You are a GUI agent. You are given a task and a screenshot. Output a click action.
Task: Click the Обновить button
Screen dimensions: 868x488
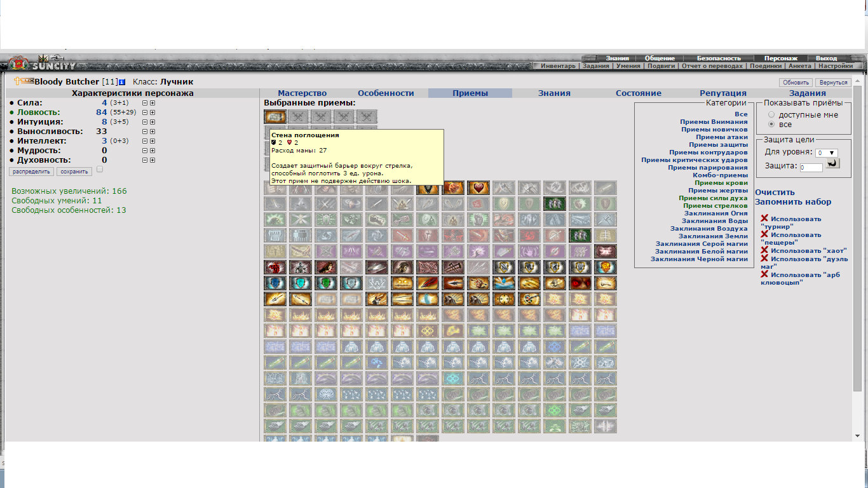pos(796,83)
